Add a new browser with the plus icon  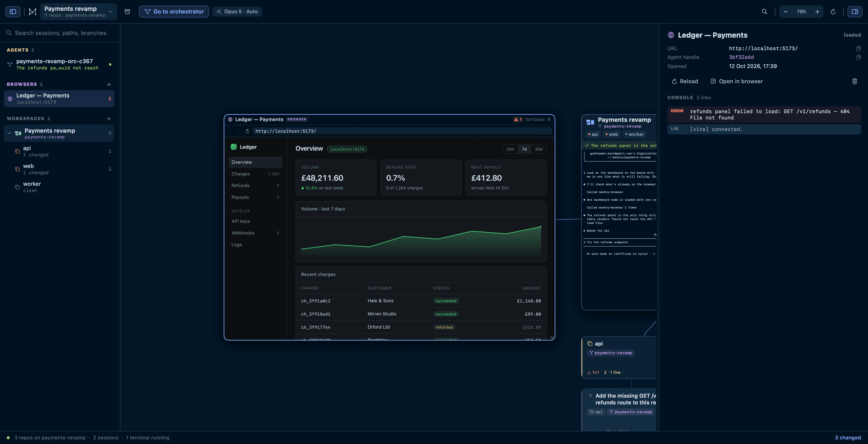109,84
